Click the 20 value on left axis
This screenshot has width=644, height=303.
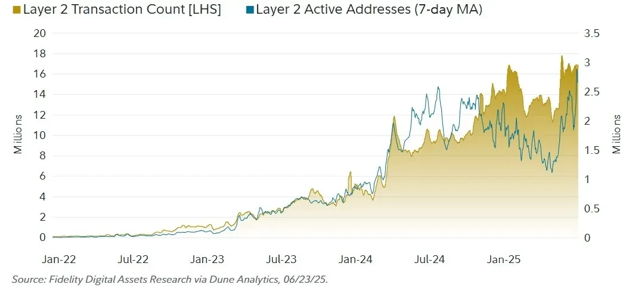click(x=39, y=33)
